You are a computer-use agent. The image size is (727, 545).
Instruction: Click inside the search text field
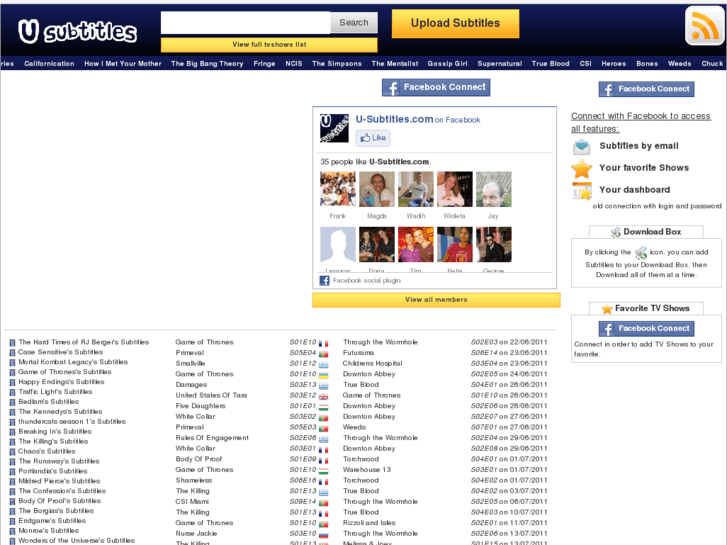click(246, 22)
